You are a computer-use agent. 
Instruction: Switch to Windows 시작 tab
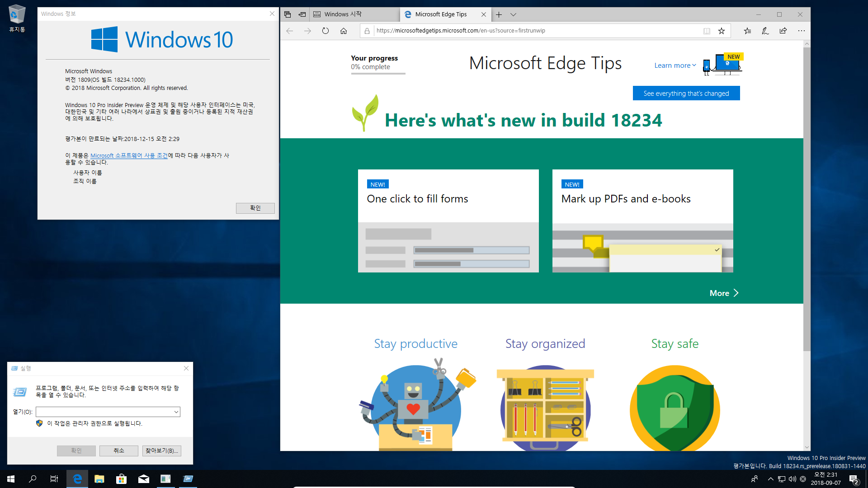click(x=354, y=14)
